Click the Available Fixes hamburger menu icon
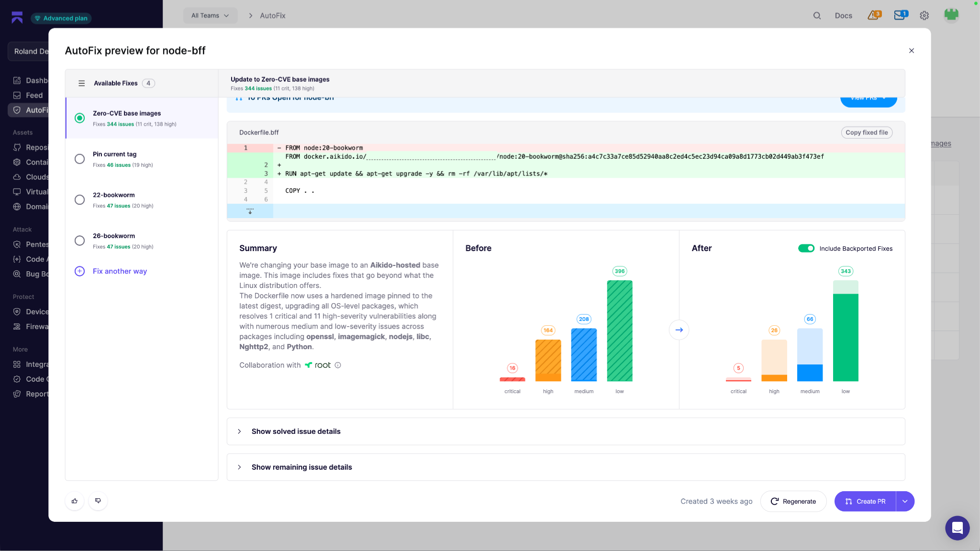 pyautogui.click(x=82, y=83)
